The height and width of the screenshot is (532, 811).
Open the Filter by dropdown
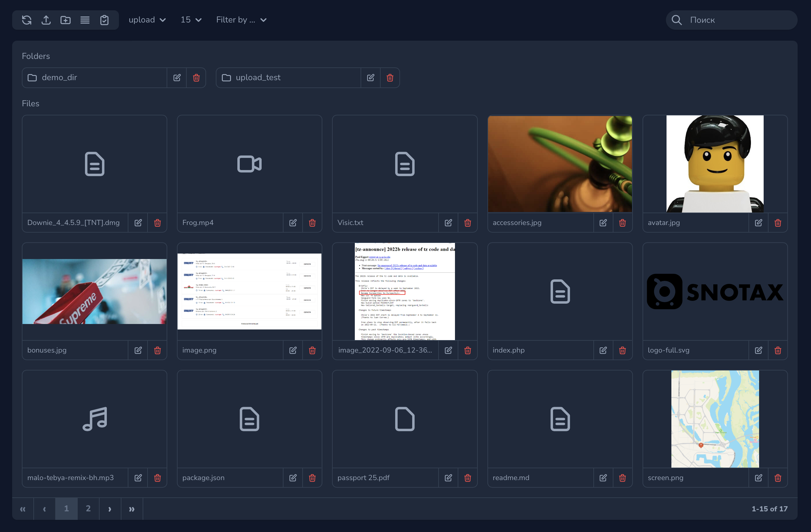241,20
